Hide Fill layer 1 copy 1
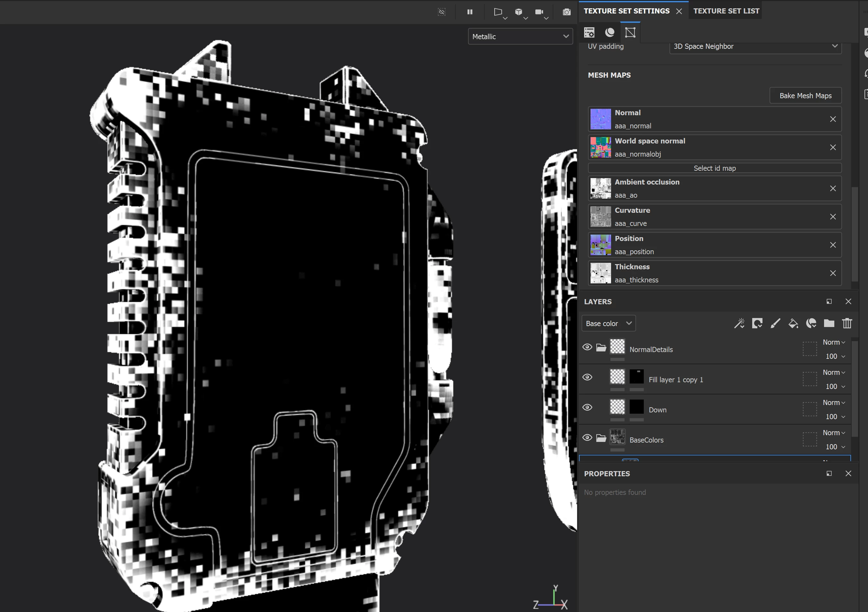This screenshot has width=868, height=612. [587, 377]
